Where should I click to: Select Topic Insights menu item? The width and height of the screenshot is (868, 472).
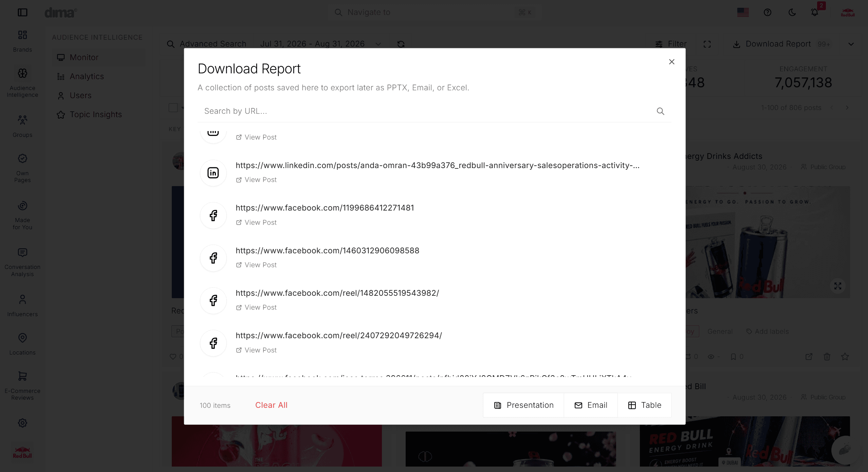pos(99,114)
